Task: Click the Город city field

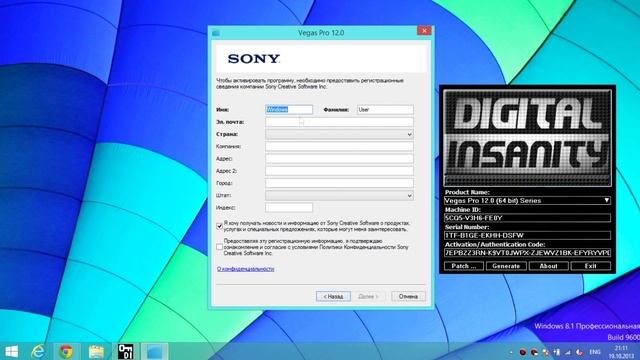Action: tap(339, 183)
